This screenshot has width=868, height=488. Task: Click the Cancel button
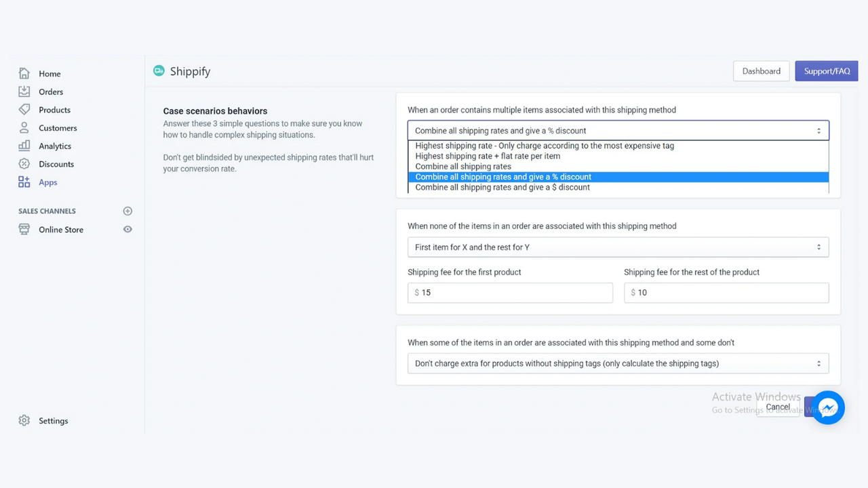tap(777, 407)
